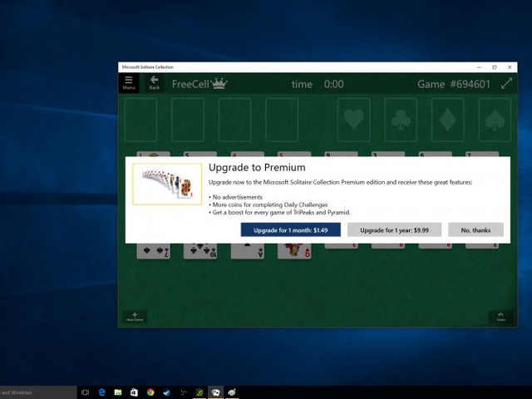
Task: Click the taskbar search box
Action: (x=38, y=392)
